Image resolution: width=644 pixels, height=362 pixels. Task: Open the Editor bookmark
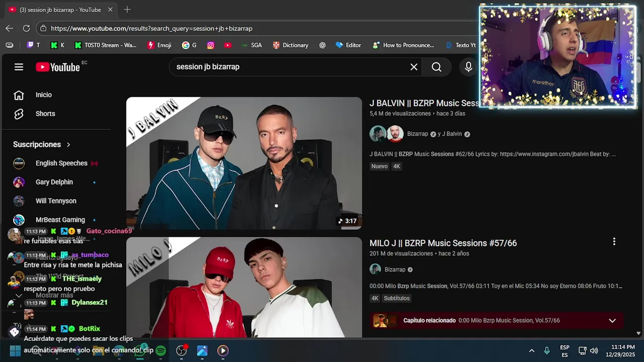(348, 45)
